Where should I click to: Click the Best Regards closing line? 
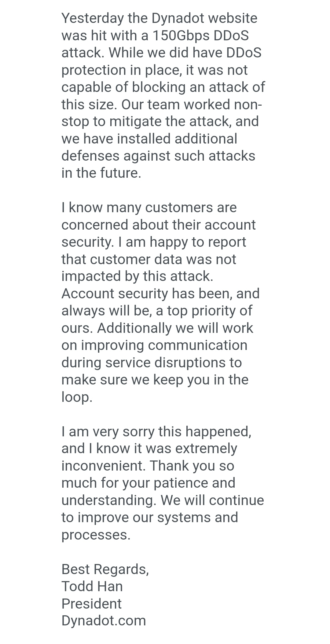click(x=105, y=569)
